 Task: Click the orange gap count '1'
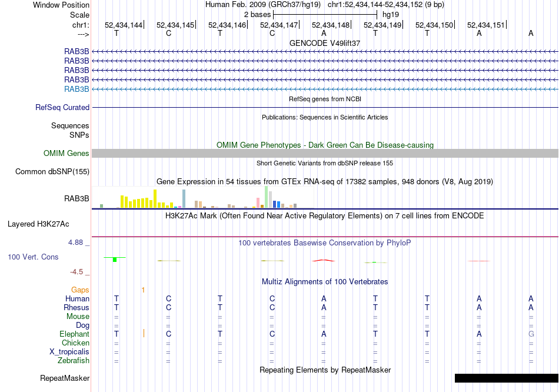[x=144, y=290]
